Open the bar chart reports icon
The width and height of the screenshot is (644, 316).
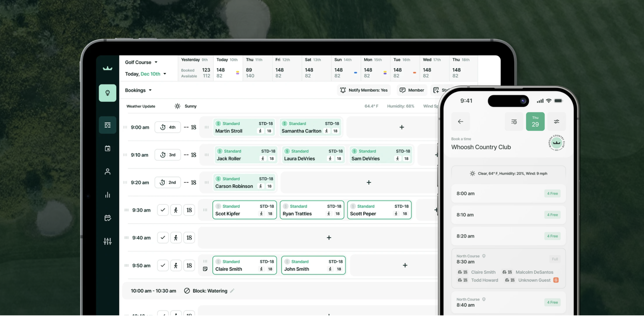point(107,195)
